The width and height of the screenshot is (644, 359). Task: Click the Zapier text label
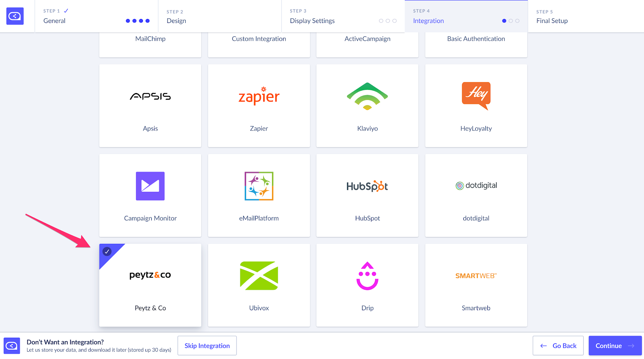coord(259,129)
